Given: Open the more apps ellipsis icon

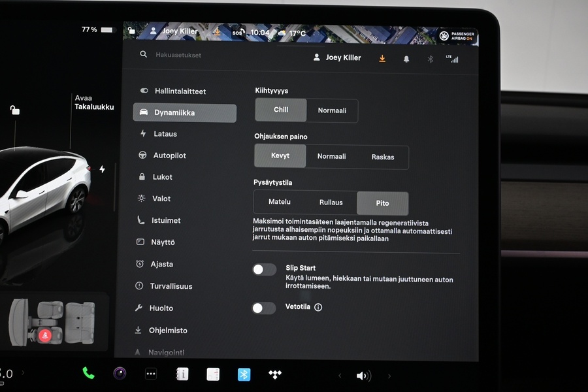Looking at the screenshot, I should pos(151,374).
